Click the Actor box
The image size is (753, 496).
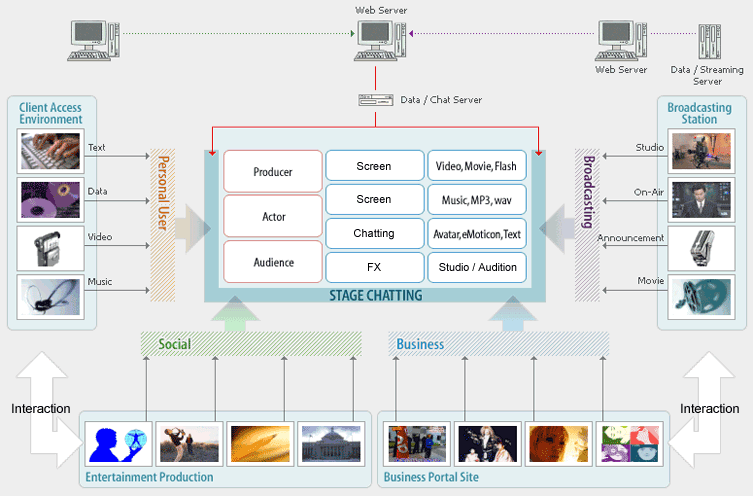pyautogui.click(x=273, y=216)
